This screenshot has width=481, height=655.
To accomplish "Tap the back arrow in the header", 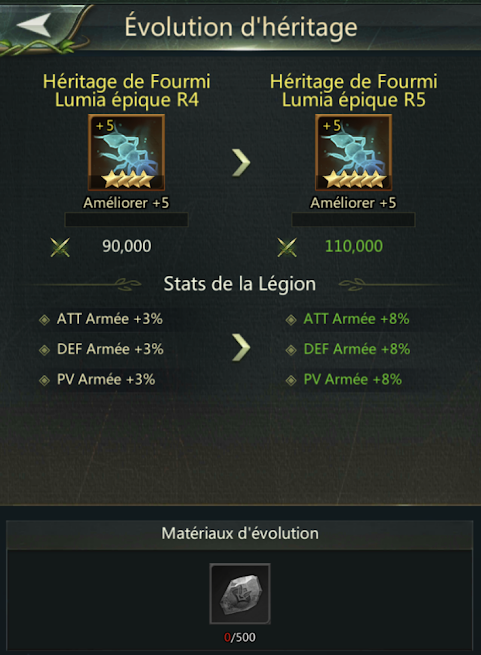I will coord(34,25).
